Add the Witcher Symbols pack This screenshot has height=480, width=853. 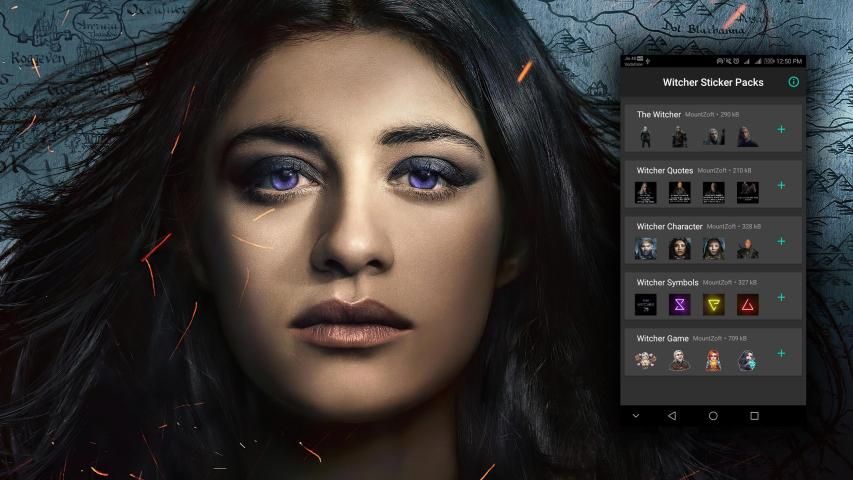point(781,297)
